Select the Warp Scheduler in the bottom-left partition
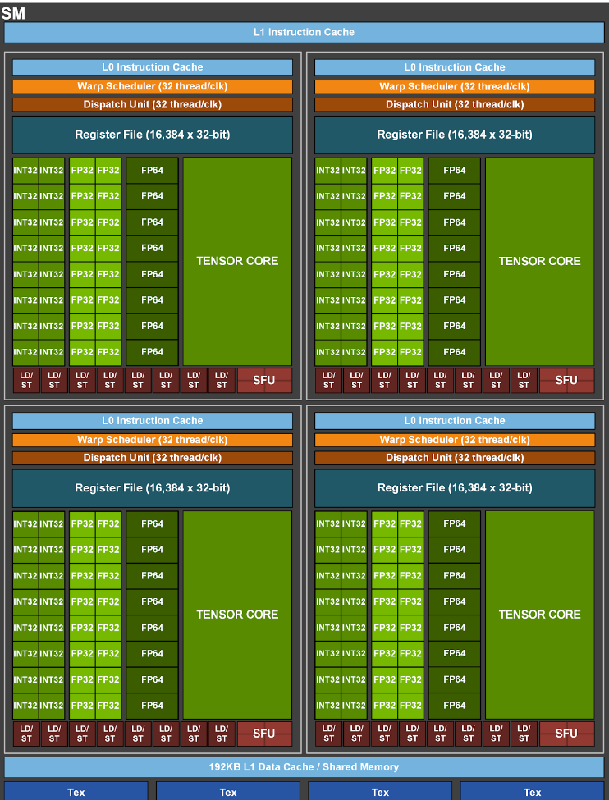 coord(153,440)
